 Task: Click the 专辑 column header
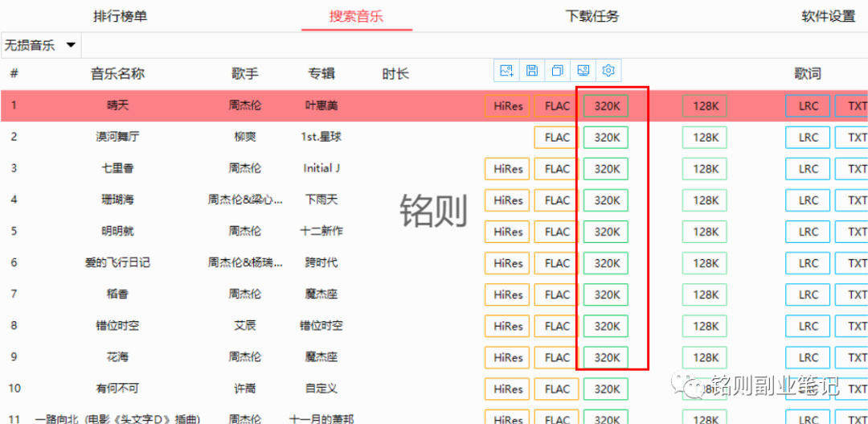tap(321, 74)
